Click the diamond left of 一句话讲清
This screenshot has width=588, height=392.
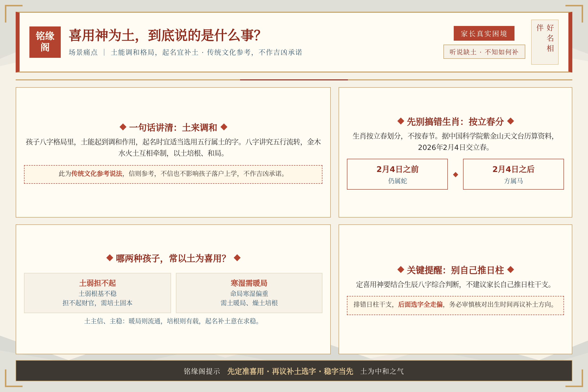pyautogui.click(x=123, y=127)
